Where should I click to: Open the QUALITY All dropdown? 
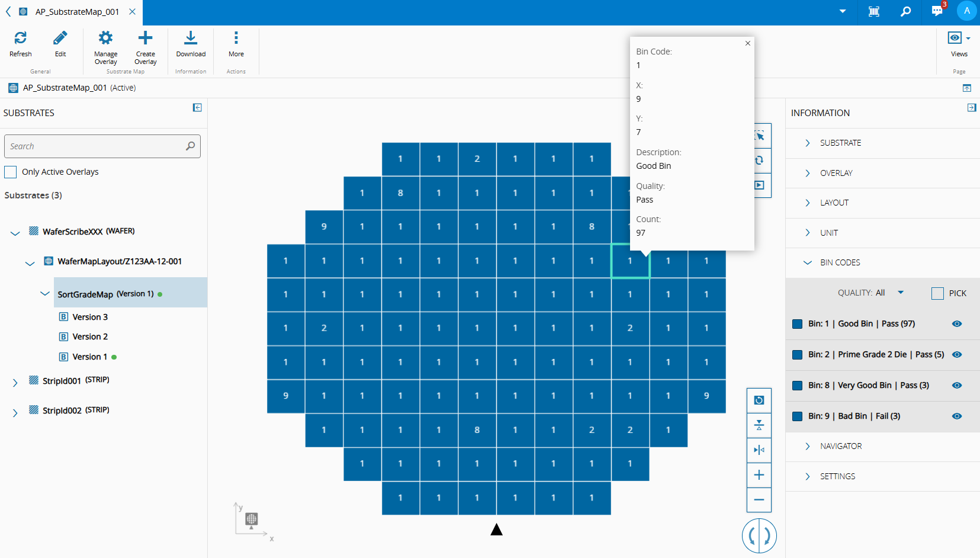tap(870, 293)
